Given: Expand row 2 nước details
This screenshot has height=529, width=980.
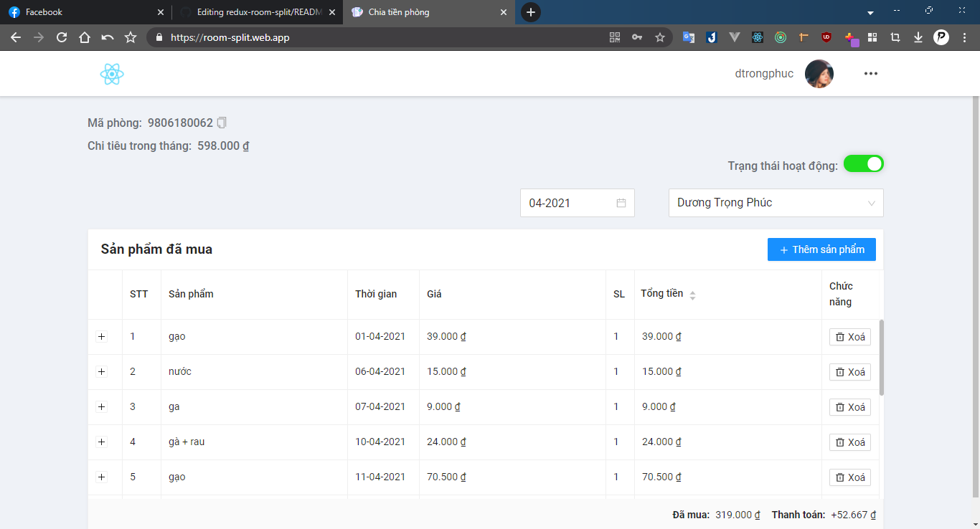Looking at the screenshot, I should click(x=101, y=372).
